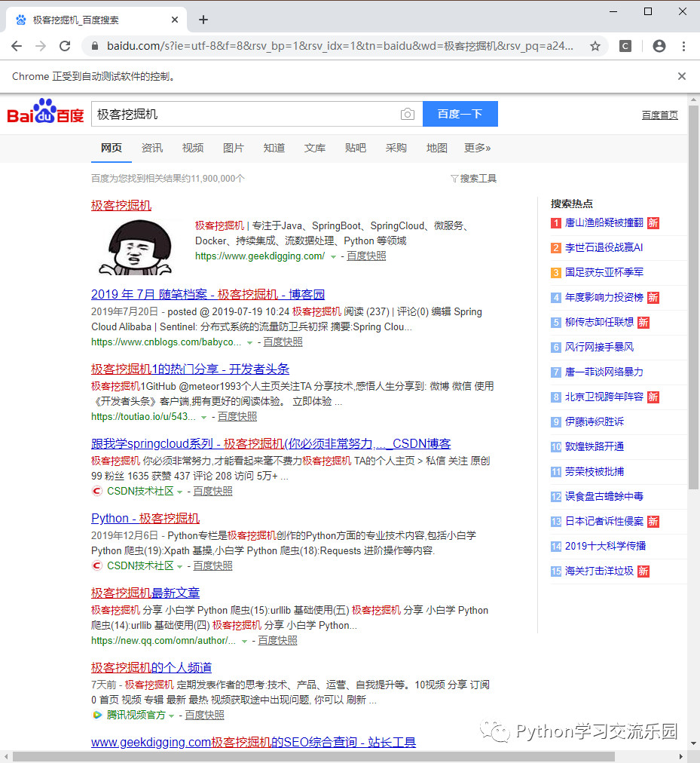Switch to the 图片 tab
Image resolution: width=700 pixels, height=763 pixels.
(234, 148)
